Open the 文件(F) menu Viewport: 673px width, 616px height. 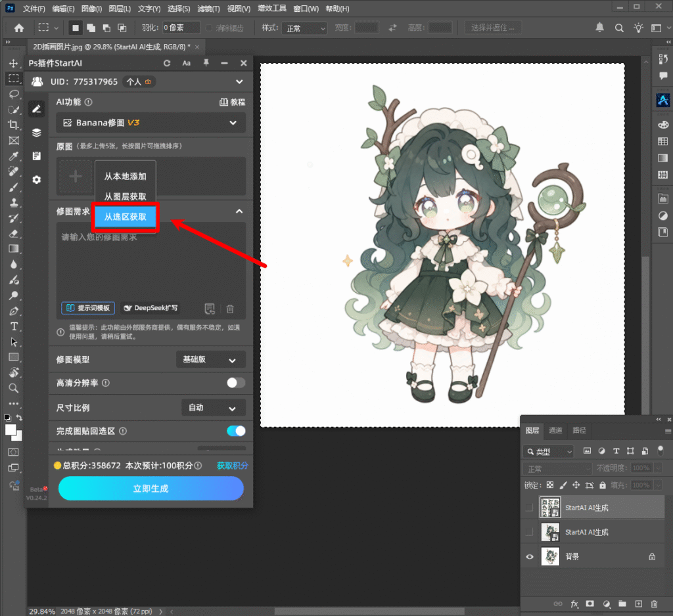[x=34, y=9]
